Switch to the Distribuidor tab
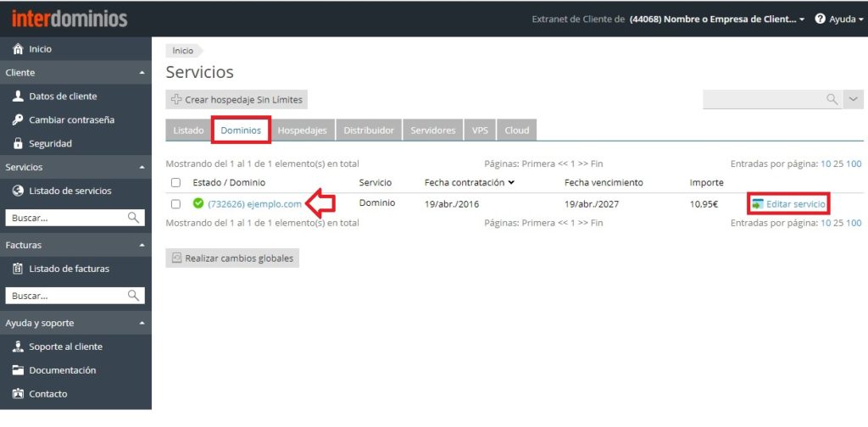Screen dimensions: 868x427 coord(369,130)
